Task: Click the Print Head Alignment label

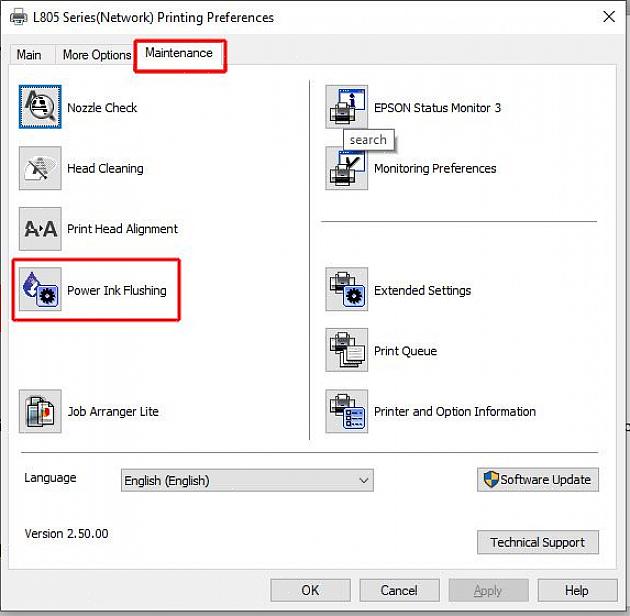Action: pos(122,229)
